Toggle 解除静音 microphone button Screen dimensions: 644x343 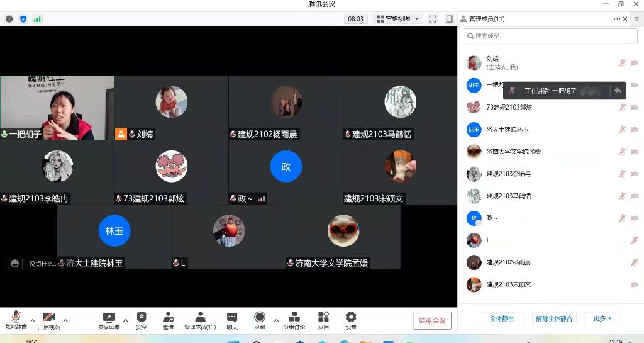coord(16,319)
